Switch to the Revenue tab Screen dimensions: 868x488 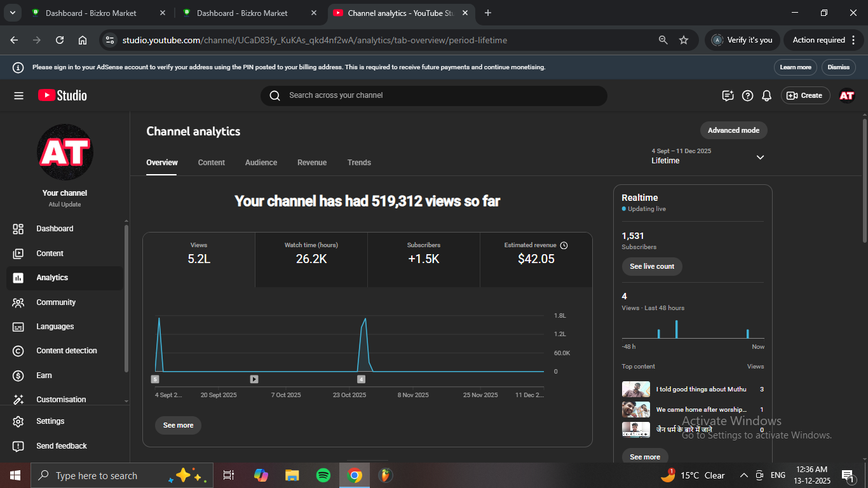click(x=311, y=163)
